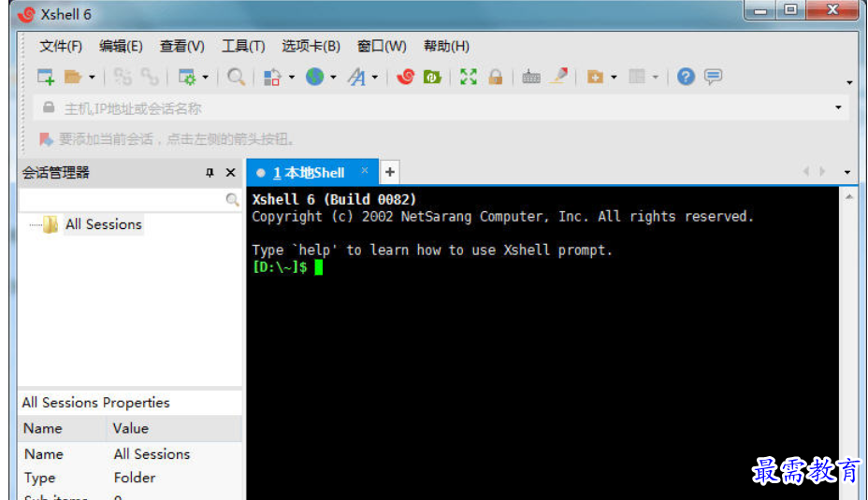868x500 pixels.
Task: Go to next tab with right arrow
Action: pos(822,171)
